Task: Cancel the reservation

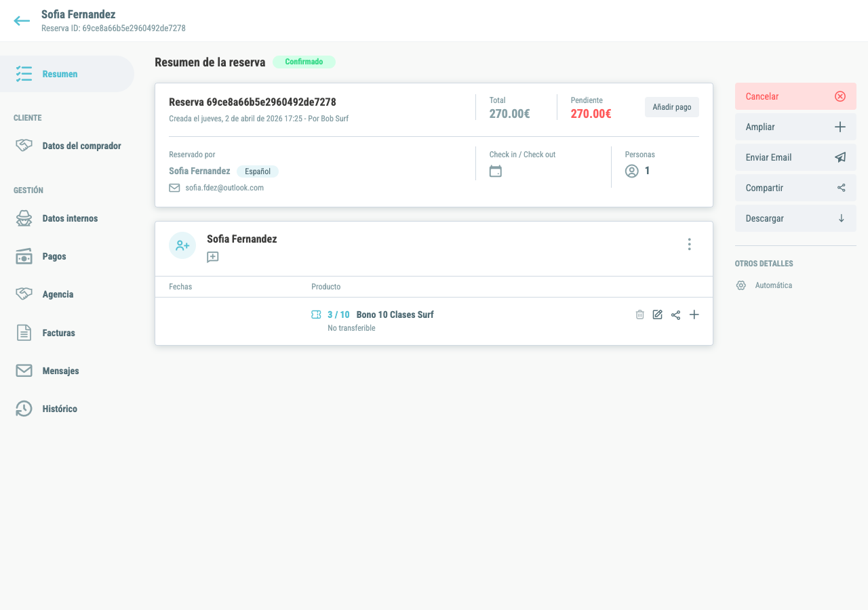Action: [x=795, y=96]
